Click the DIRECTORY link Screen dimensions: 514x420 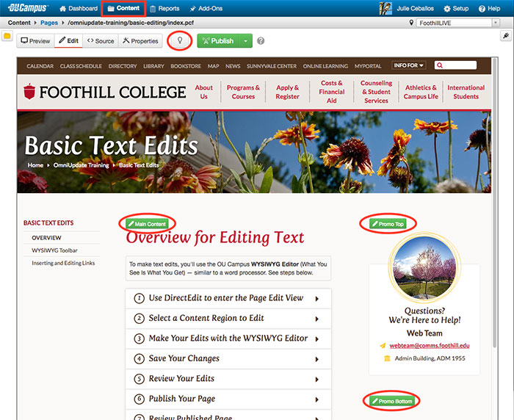123,66
